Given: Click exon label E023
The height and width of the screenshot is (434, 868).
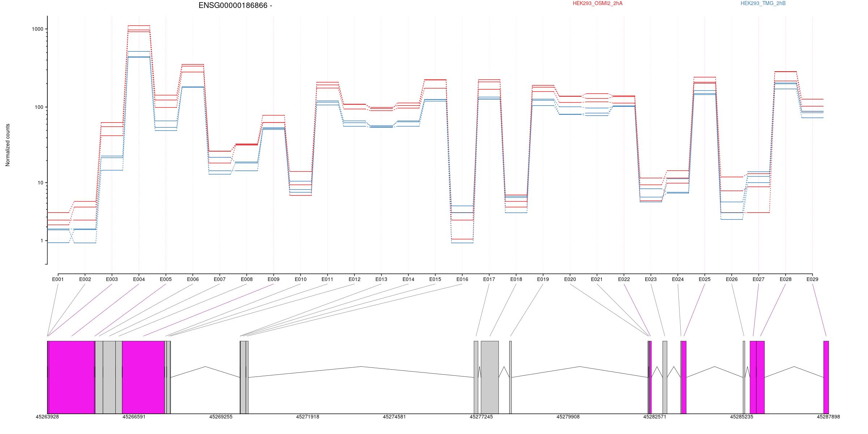Looking at the screenshot, I should [651, 279].
